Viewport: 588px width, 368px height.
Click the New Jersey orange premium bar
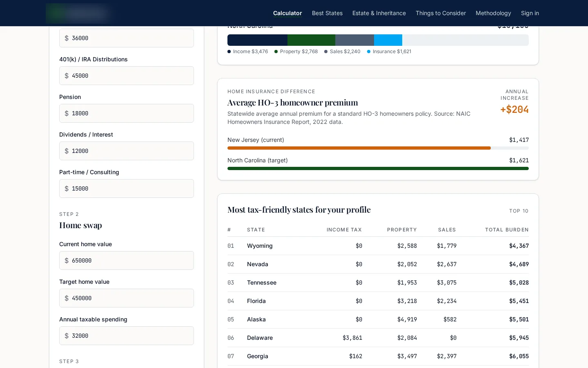[359, 148]
